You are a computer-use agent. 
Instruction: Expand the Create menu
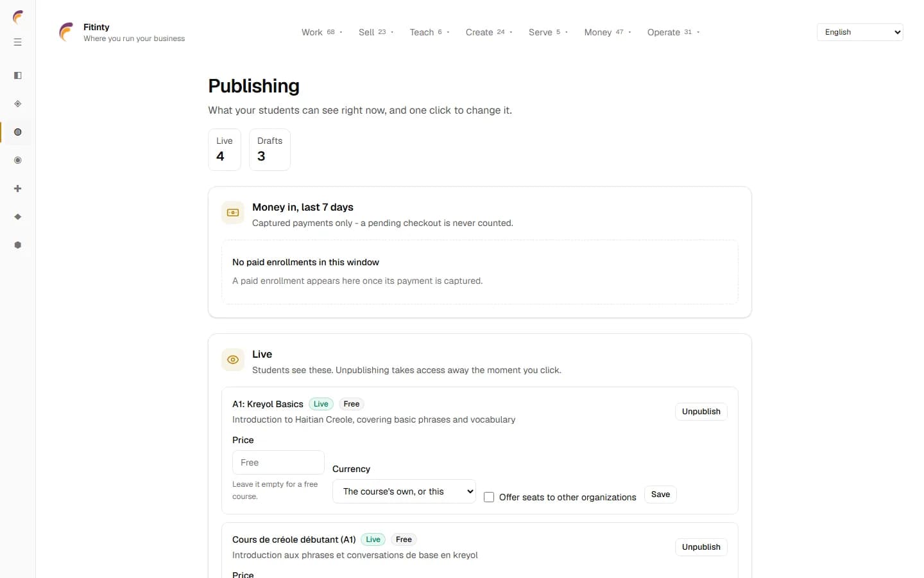pyautogui.click(x=489, y=32)
